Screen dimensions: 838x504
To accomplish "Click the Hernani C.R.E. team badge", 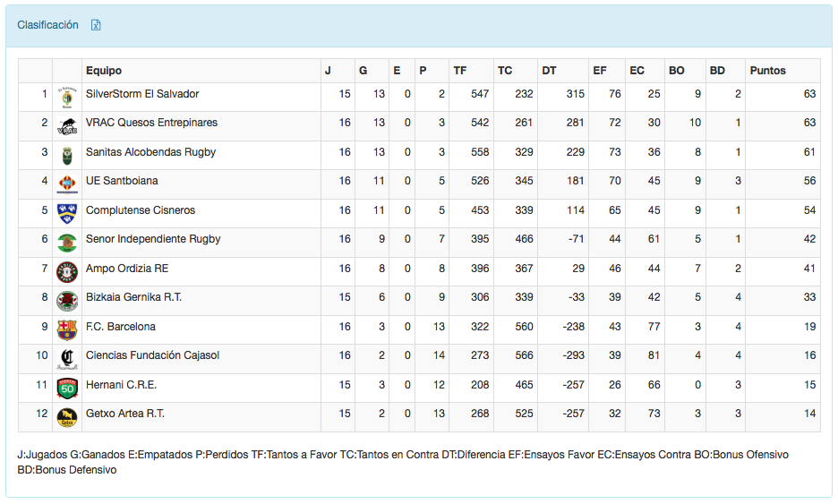I will pyautogui.click(x=66, y=388).
